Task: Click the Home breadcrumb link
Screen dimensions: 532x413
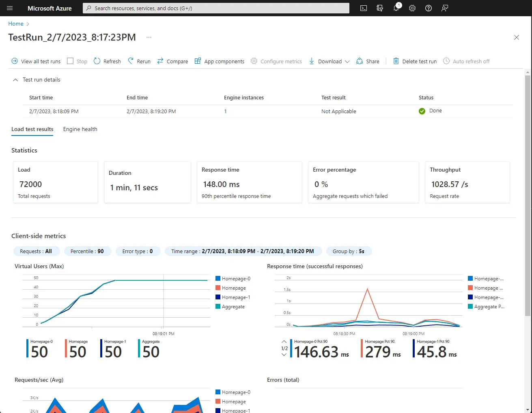Action: [x=16, y=24]
